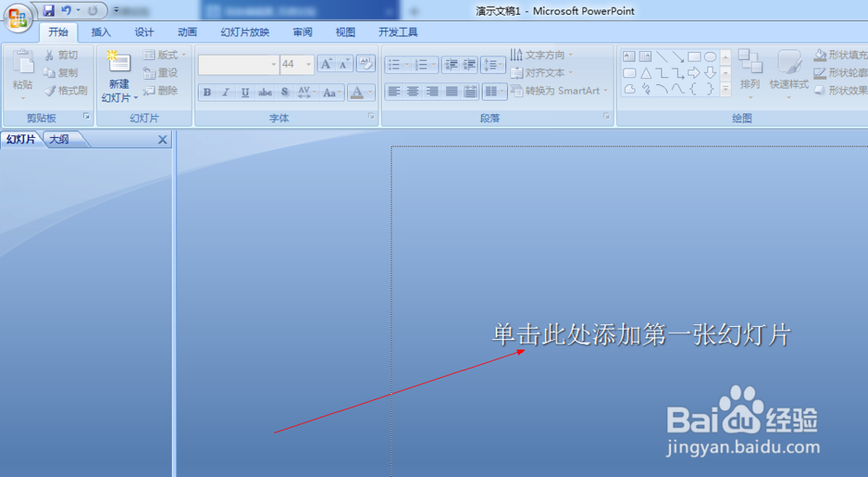This screenshot has width=868, height=477.
Task: Switch to the 插入 ribbon tab
Action: (101, 32)
